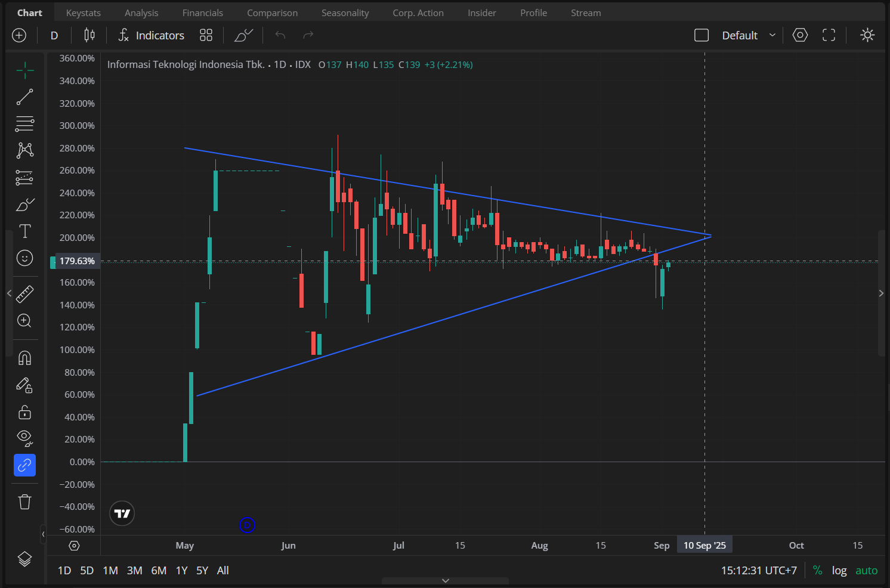
Task: Select the crosshair cursor tool
Action: point(24,70)
